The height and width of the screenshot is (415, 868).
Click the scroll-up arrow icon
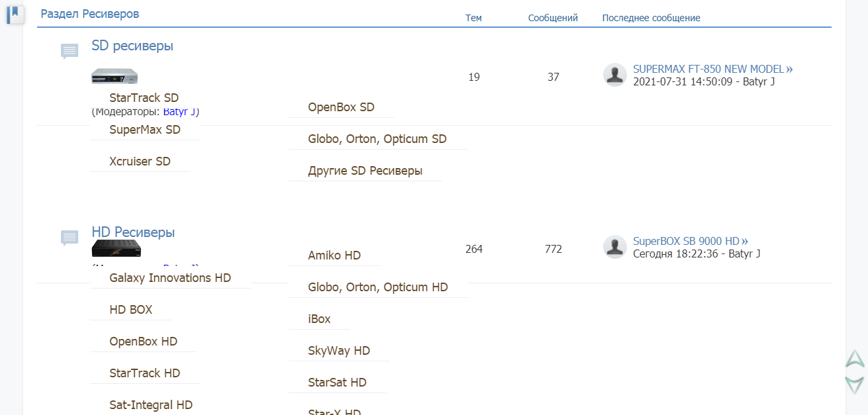point(855,359)
